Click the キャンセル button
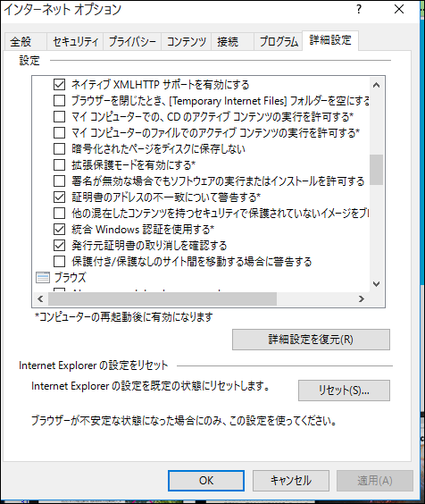The image size is (425, 504). [291, 481]
